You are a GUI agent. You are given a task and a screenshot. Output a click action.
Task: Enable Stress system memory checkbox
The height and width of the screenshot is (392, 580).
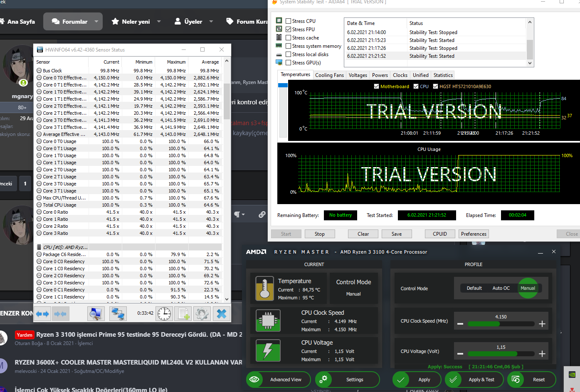point(288,46)
